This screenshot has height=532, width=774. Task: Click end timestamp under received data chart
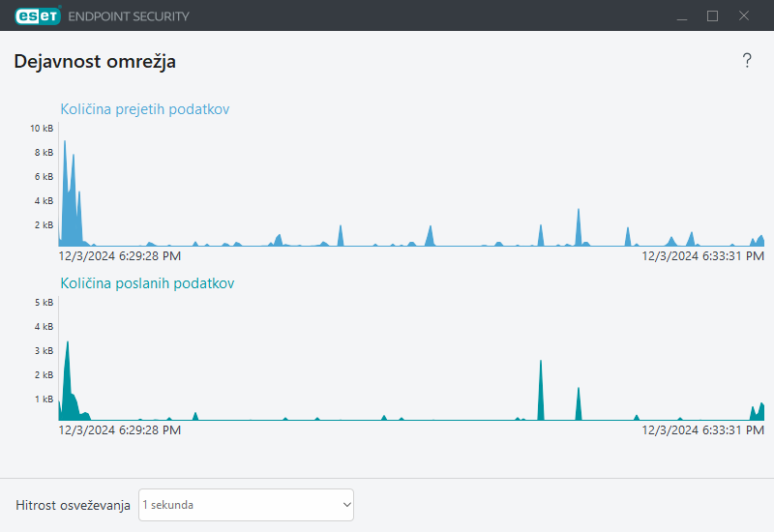pos(703,256)
